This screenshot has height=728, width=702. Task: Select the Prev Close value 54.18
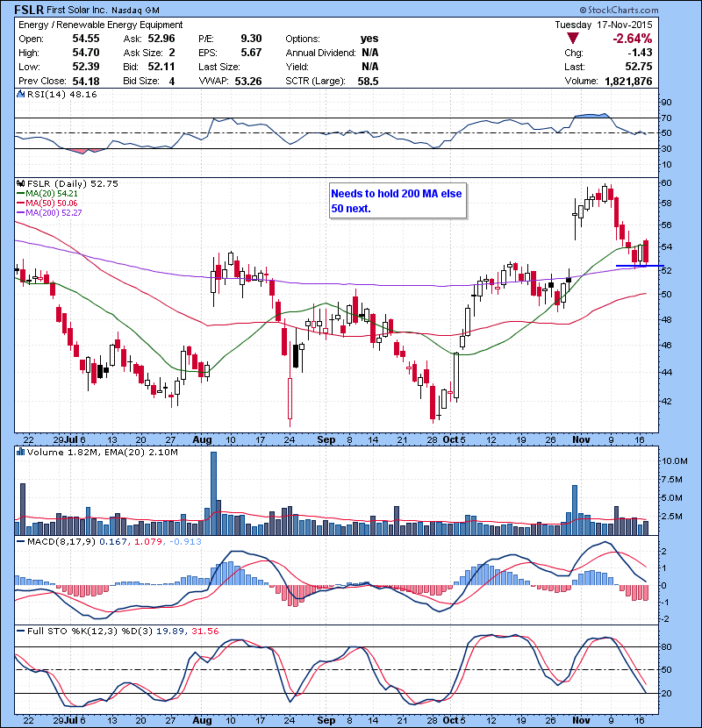86,81
